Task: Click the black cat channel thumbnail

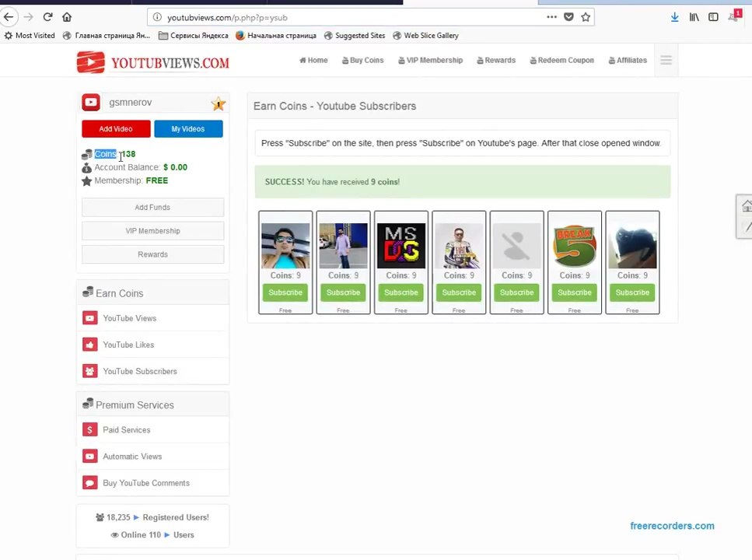Action: 632,245
